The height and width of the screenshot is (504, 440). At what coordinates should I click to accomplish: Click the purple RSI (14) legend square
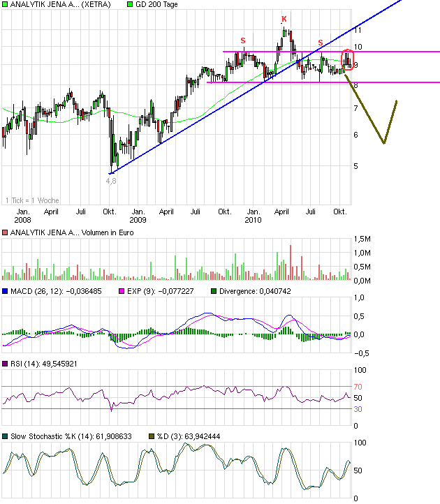click(x=4, y=364)
